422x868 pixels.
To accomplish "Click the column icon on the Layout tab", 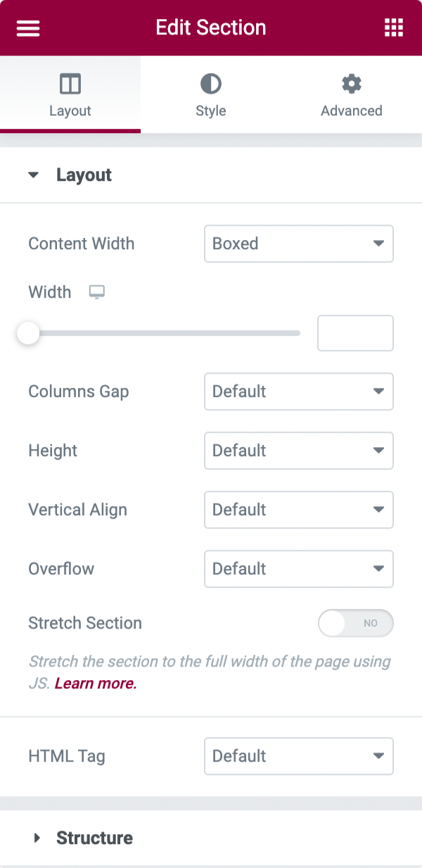I will (x=70, y=82).
